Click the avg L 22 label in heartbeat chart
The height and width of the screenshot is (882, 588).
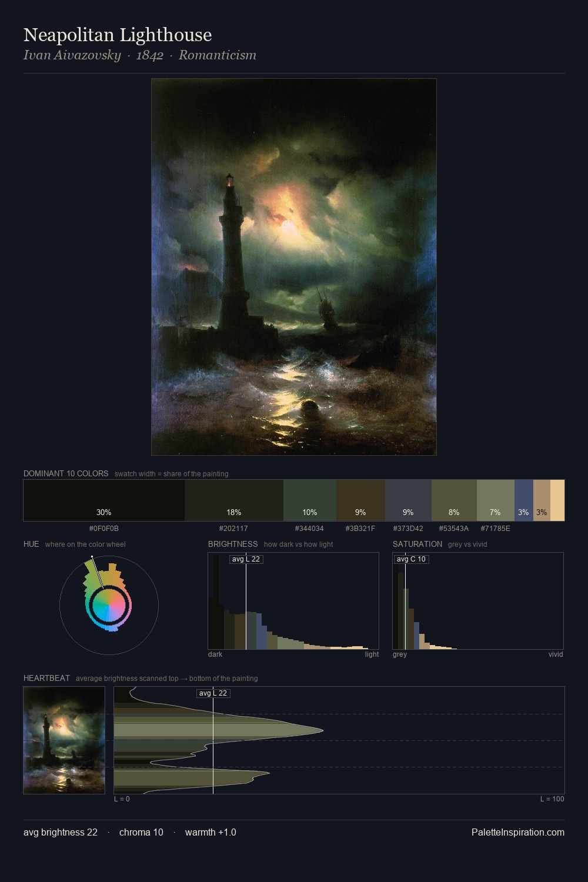point(213,693)
